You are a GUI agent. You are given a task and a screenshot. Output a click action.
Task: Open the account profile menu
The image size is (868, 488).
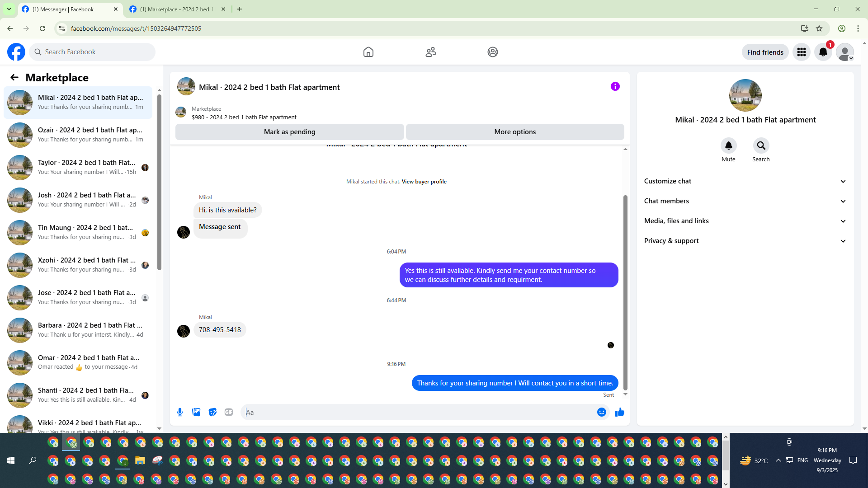[845, 52]
